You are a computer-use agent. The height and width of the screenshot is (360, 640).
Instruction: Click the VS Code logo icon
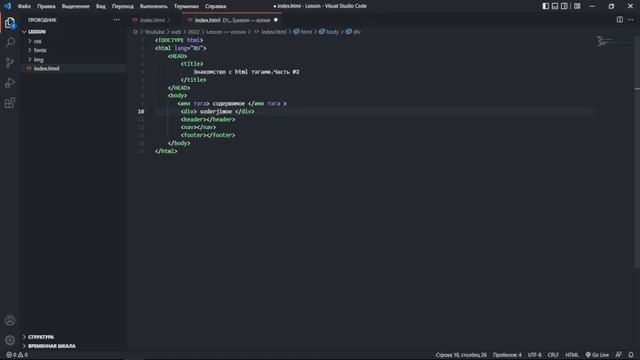[x=7, y=6]
